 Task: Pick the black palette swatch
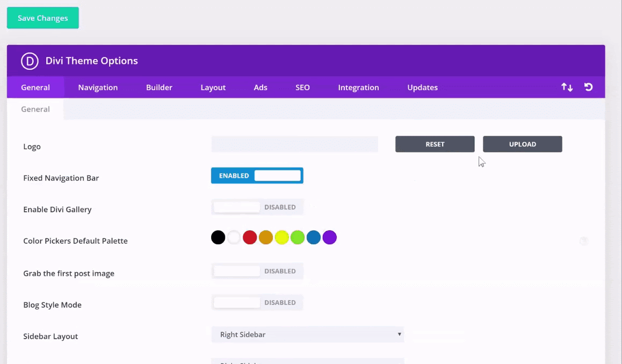218,237
